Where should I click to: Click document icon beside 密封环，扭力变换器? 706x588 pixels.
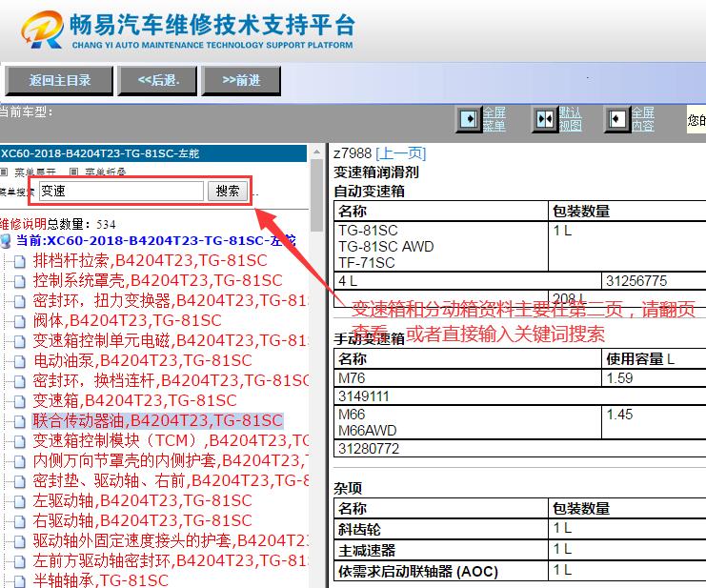click(19, 302)
